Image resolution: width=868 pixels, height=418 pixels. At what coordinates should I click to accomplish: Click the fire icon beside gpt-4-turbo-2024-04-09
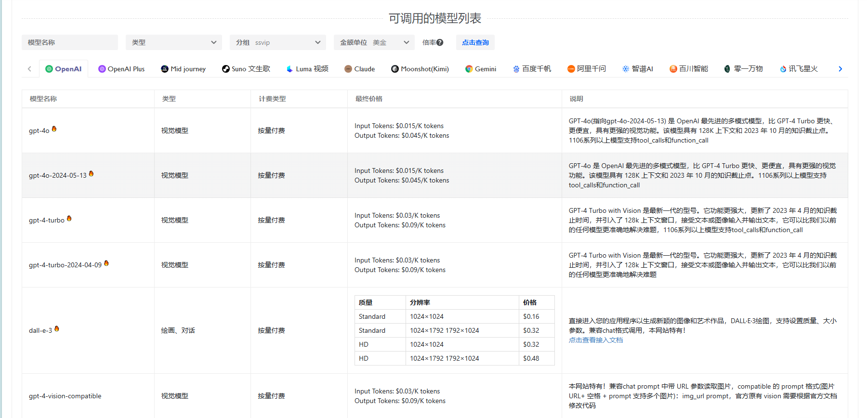point(106,263)
